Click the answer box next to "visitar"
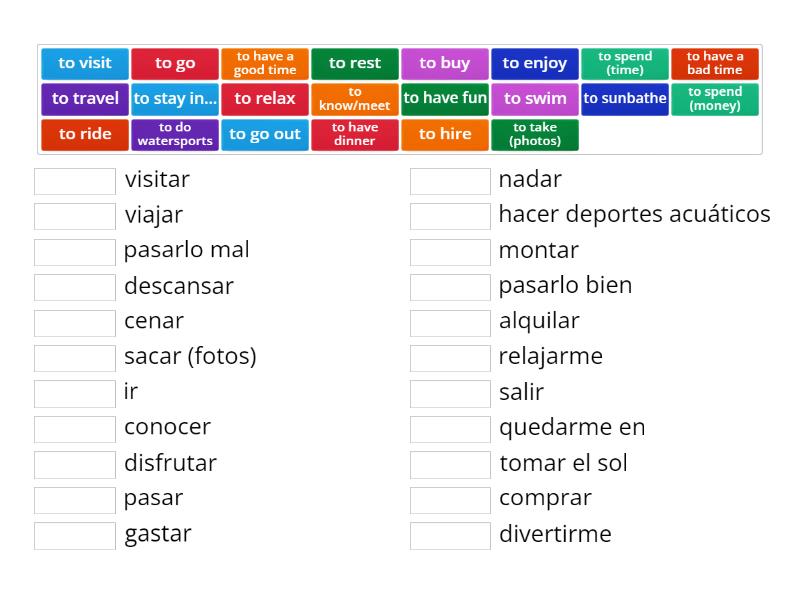The height and width of the screenshot is (600, 800). (72, 181)
